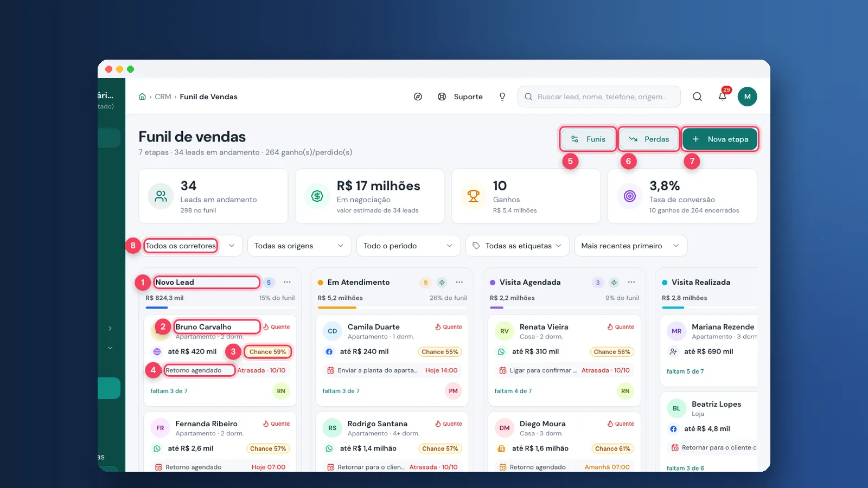The width and height of the screenshot is (868, 488).
Task: Open Mariana Rezende lead card
Action: coord(709,351)
